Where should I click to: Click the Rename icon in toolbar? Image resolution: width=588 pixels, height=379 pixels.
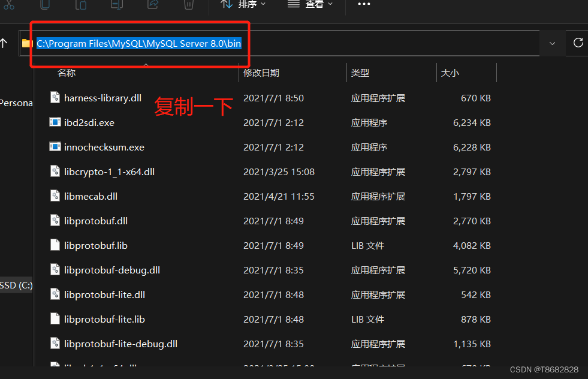tap(117, 5)
